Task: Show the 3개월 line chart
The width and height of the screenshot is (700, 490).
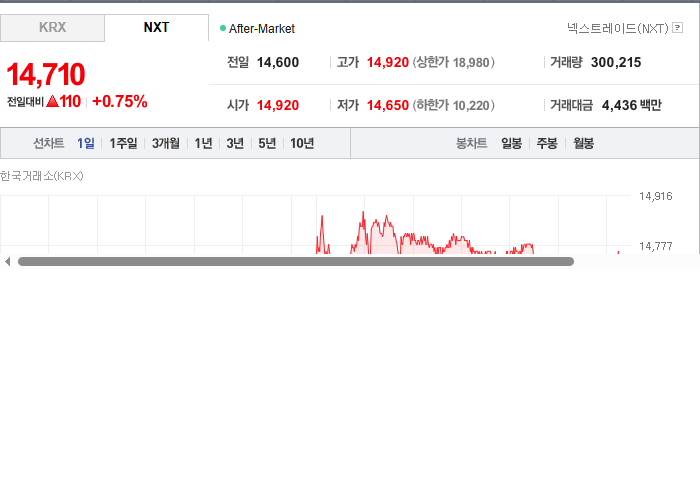Action: [166, 143]
